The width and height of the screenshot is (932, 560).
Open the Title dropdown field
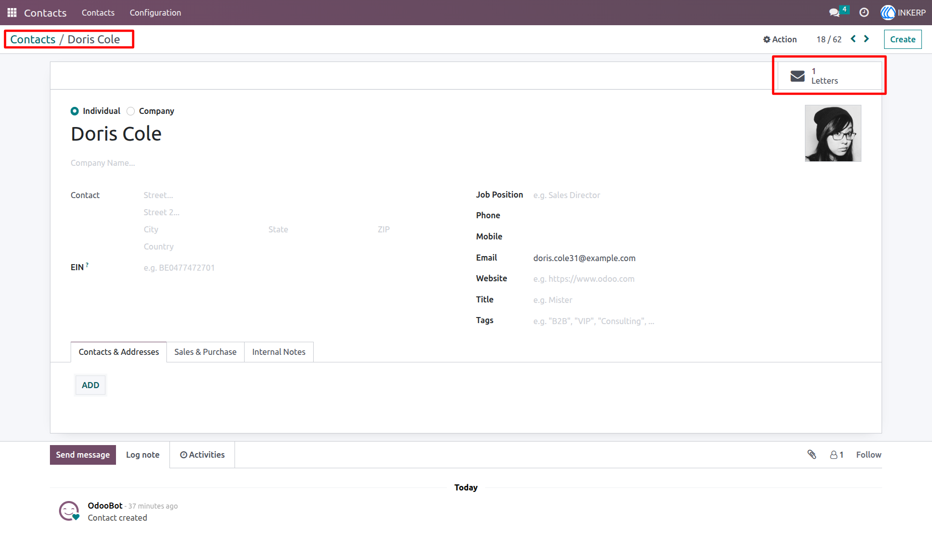(x=697, y=300)
